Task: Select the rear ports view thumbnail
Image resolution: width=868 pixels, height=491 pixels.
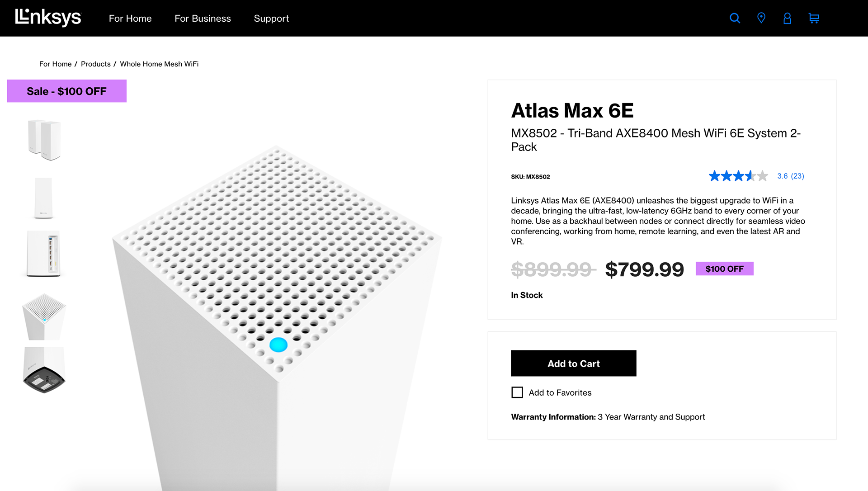Action: [x=44, y=254]
